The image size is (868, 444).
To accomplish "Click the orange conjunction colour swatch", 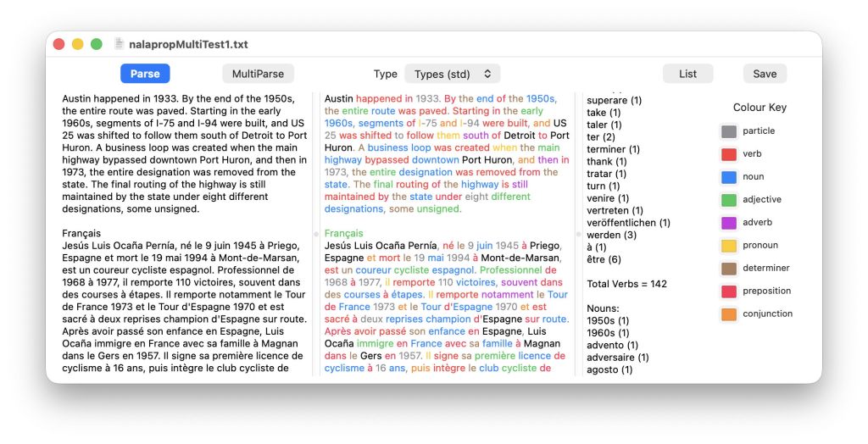I will click(x=728, y=314).
